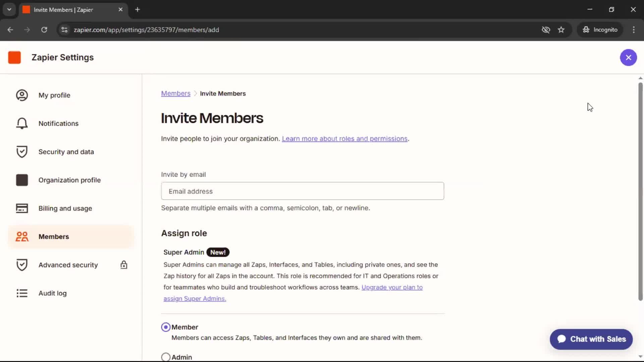This screenshot has width=644, height=362.
Task: Click the Email address input field
Action: (302, 191)
